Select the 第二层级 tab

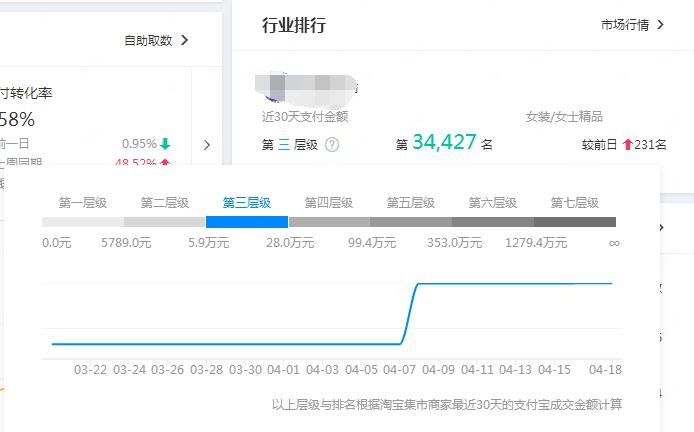(165, 203)
